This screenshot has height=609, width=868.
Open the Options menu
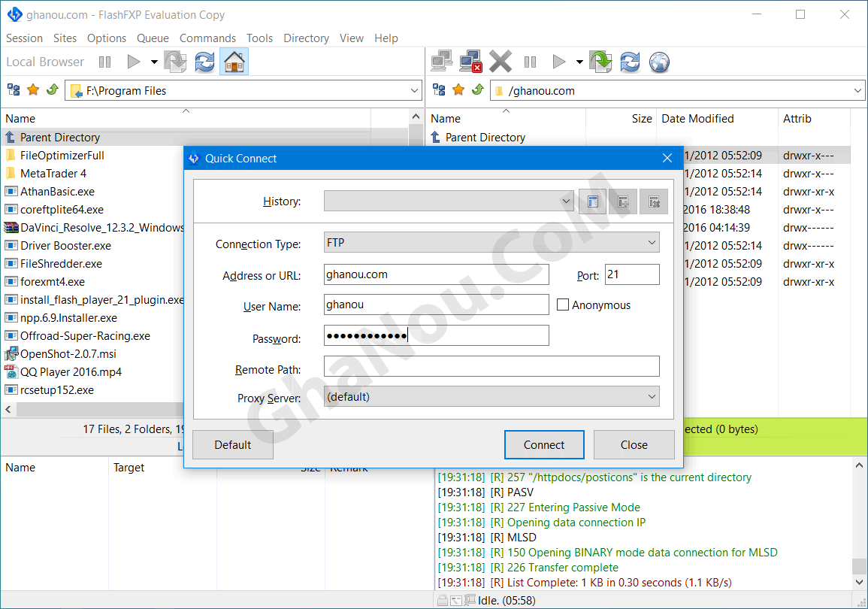click(107, 38)
